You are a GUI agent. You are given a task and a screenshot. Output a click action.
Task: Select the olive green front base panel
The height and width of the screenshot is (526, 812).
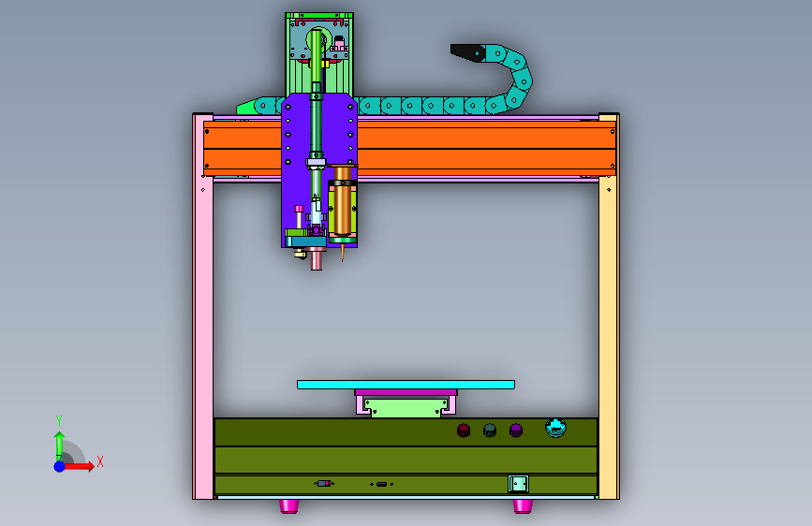click(406, 456)
